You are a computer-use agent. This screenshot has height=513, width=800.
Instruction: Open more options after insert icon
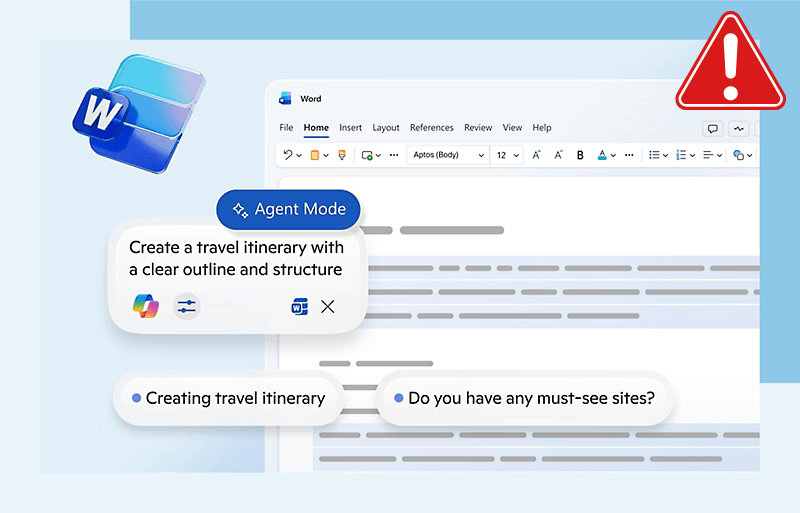click(394, 155)
